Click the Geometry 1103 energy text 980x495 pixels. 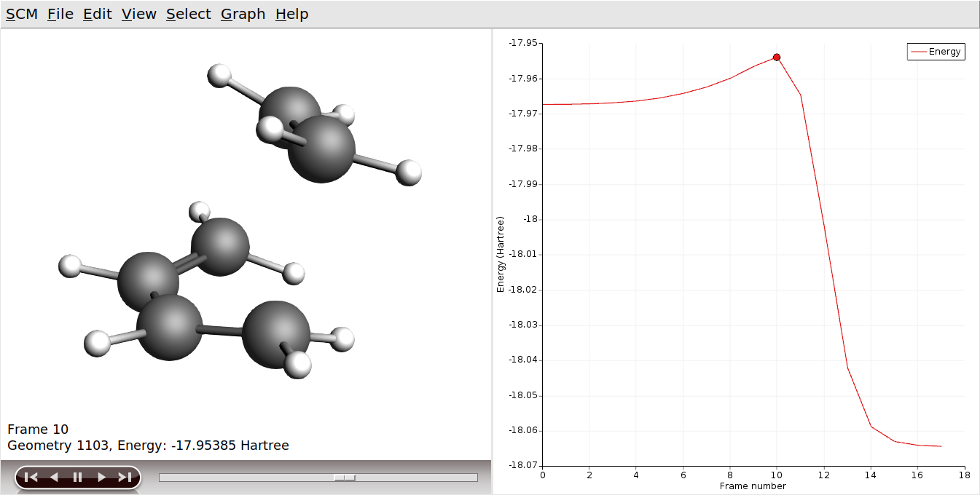(148, 445)
